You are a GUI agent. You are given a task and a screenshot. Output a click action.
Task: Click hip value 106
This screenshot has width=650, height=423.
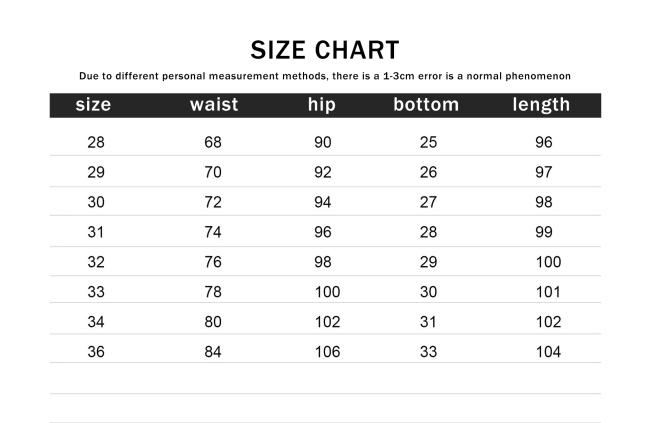[327, 352]
